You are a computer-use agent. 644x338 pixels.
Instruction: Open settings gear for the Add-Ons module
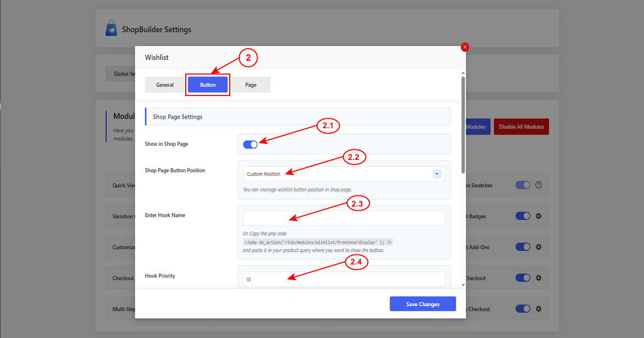[539, 247]
